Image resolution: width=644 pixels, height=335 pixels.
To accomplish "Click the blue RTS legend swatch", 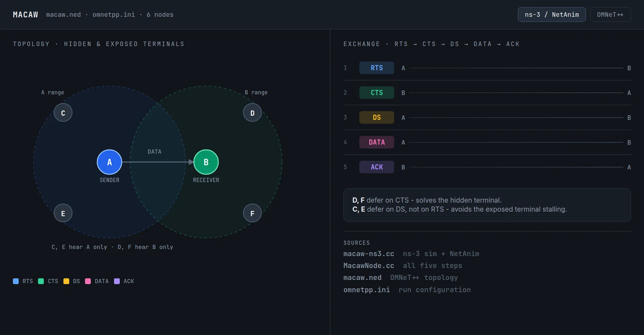I will coord(16,281).
